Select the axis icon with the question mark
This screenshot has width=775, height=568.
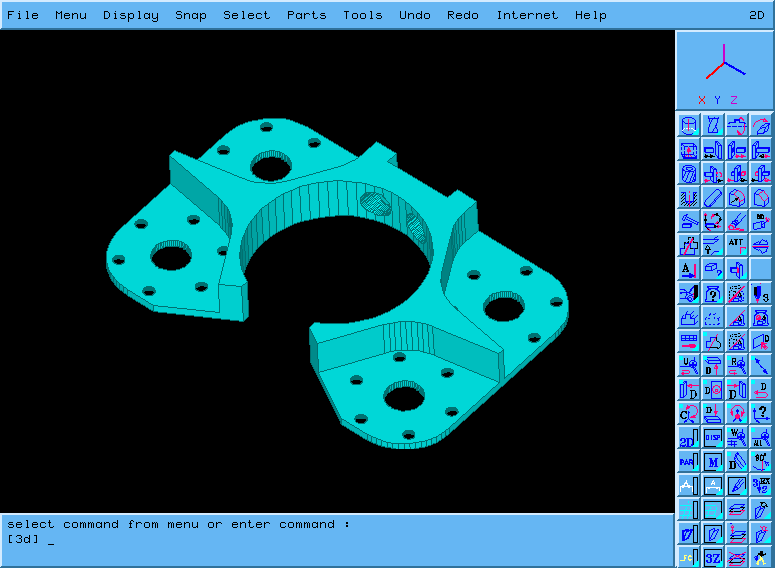tap(761, 413)
